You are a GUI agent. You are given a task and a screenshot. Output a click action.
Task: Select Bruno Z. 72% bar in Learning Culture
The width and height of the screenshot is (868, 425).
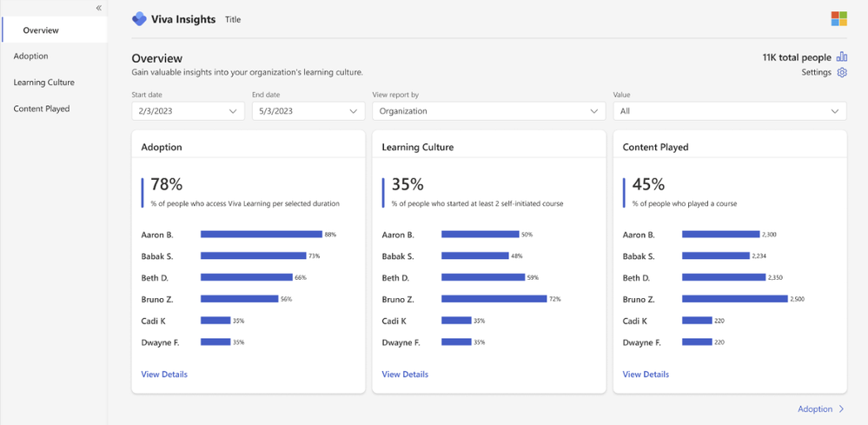click(494, 299)
